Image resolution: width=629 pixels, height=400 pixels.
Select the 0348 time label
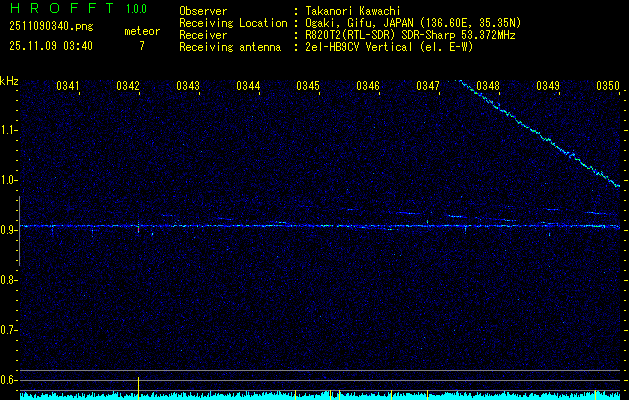tap(488, 87)
